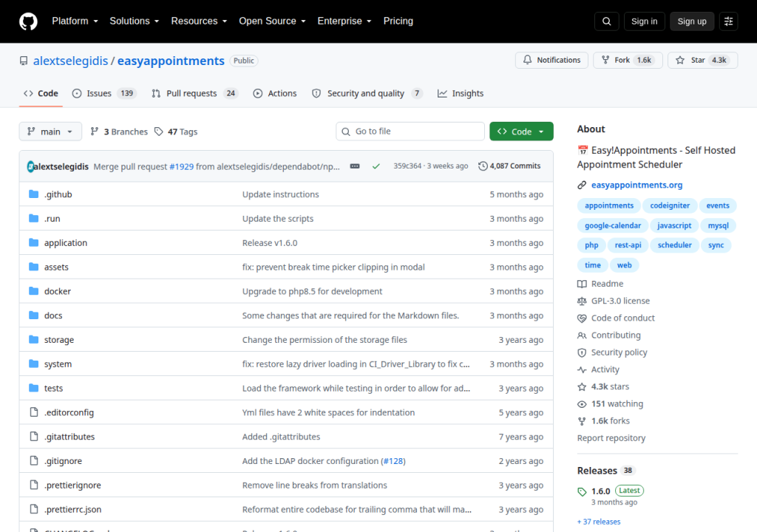This screenshot has width=757, height=532.
Task: Click the docker folder icon
Action: (x=34, y=291)
